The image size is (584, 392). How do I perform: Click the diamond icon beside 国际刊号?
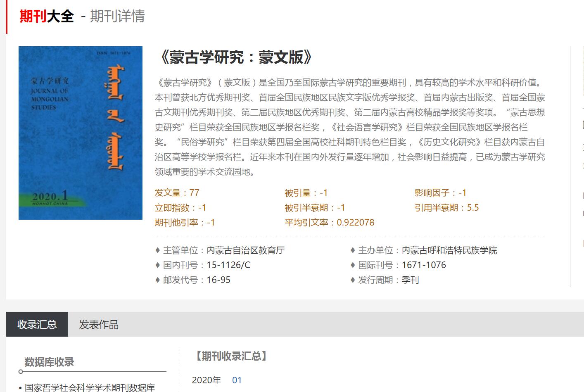tap(352, 265)
